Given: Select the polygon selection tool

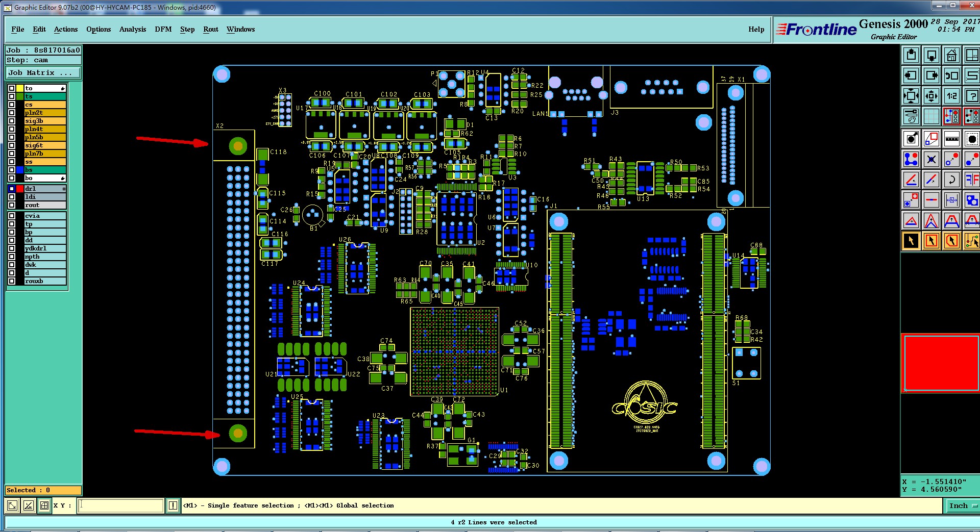Looking at the screenshot, I should click(x=951, y=241).
